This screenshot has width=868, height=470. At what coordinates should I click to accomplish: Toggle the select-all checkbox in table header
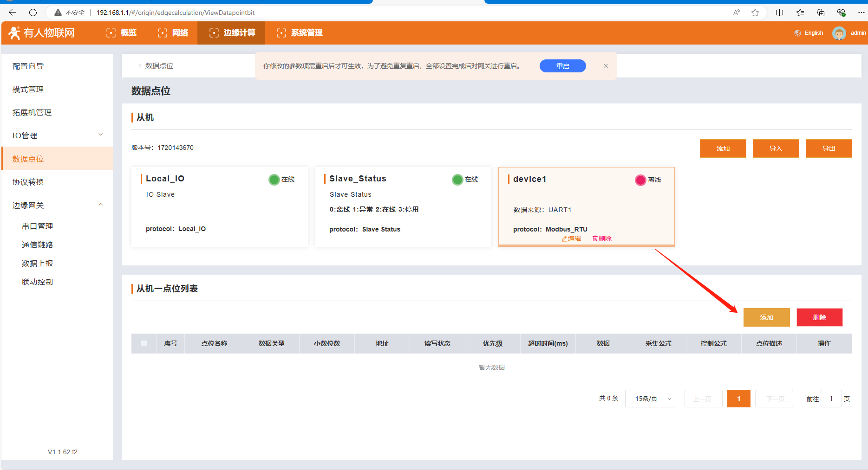(144, 343)
